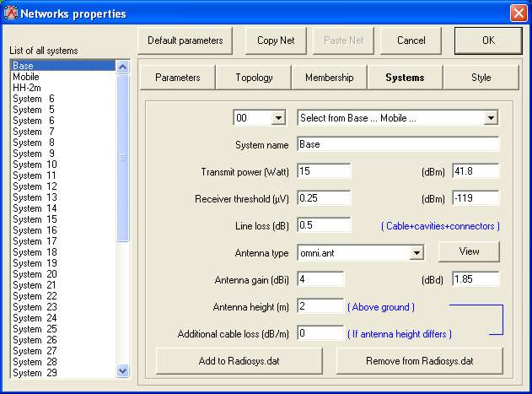This screenshot has height=394, width=532.
Task: Click the Radio Mobile app icon in the title bar
Action: pyautogui.click(x=10, y=13)
